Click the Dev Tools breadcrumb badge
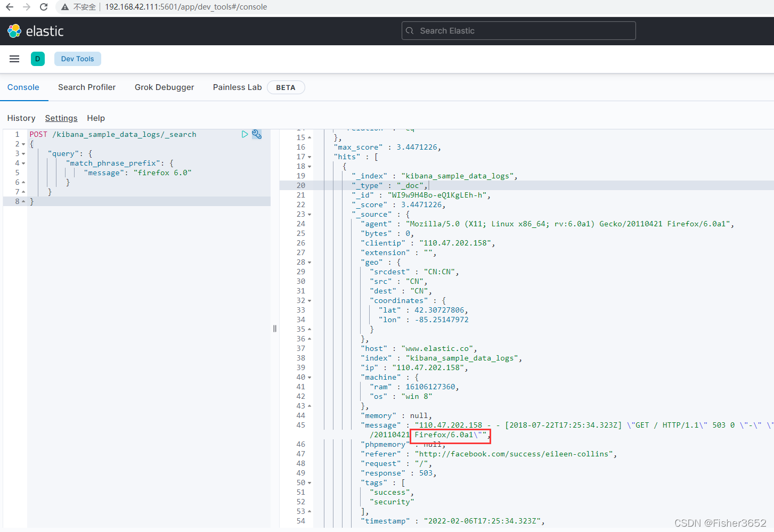 click(x=78, y=59)
